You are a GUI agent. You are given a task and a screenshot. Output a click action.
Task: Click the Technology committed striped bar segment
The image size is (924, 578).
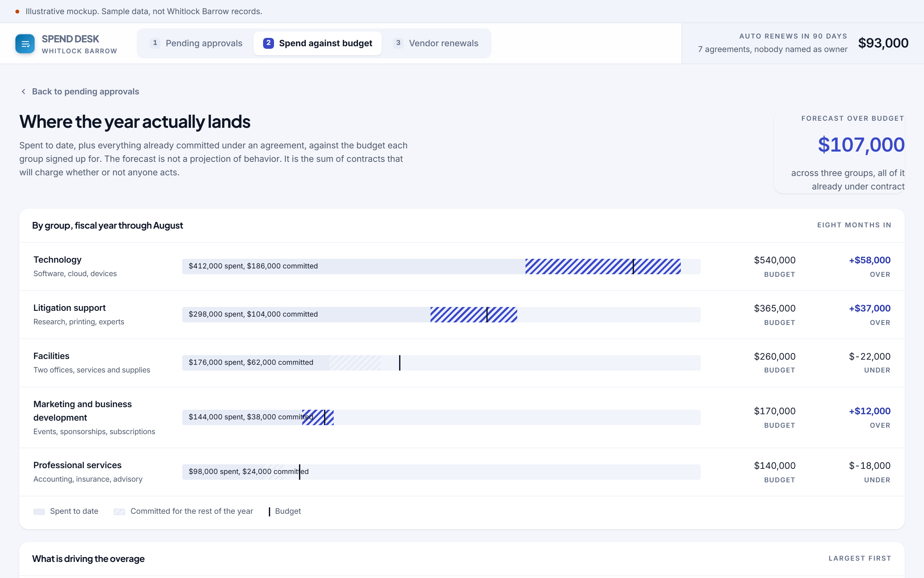(x=603, y=267)
